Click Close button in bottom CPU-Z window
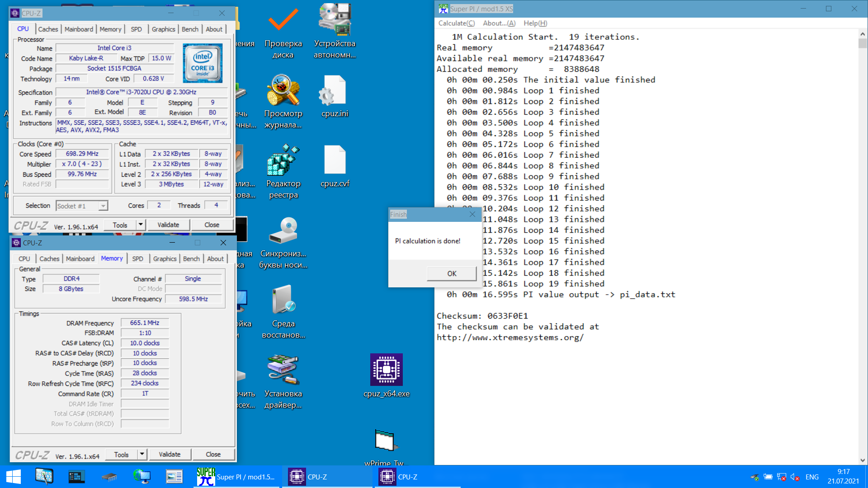The image size is (868, 488). pos(213,454)
